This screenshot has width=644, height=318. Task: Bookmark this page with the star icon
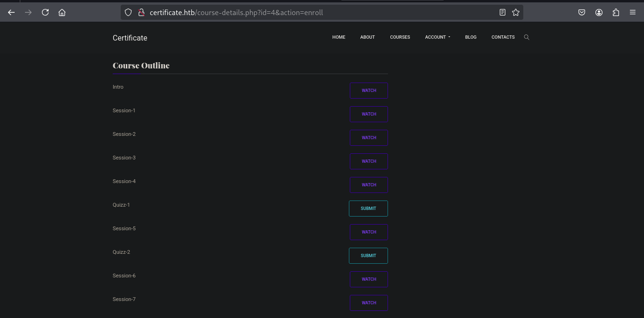(x=516, y=13)
